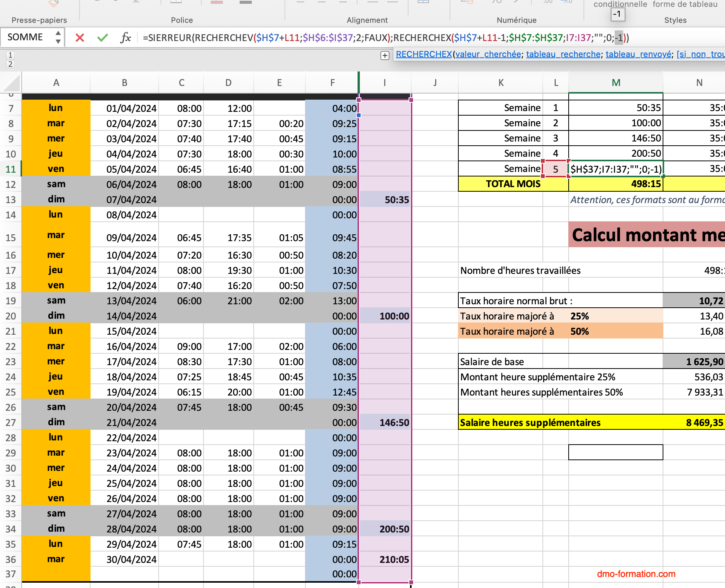Click the decrease decimal icon in Numérique group

(x=566, y=3)
